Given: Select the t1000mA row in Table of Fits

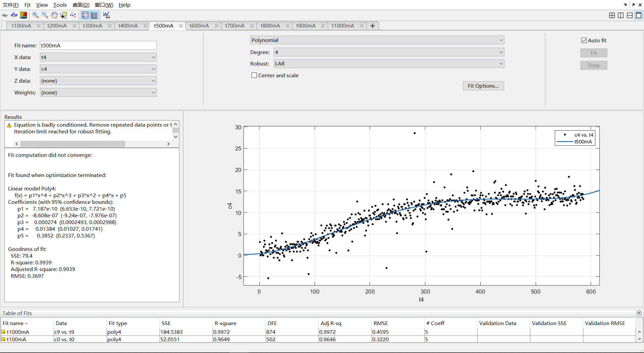Looking at the screenshot, I should [318, 332].
